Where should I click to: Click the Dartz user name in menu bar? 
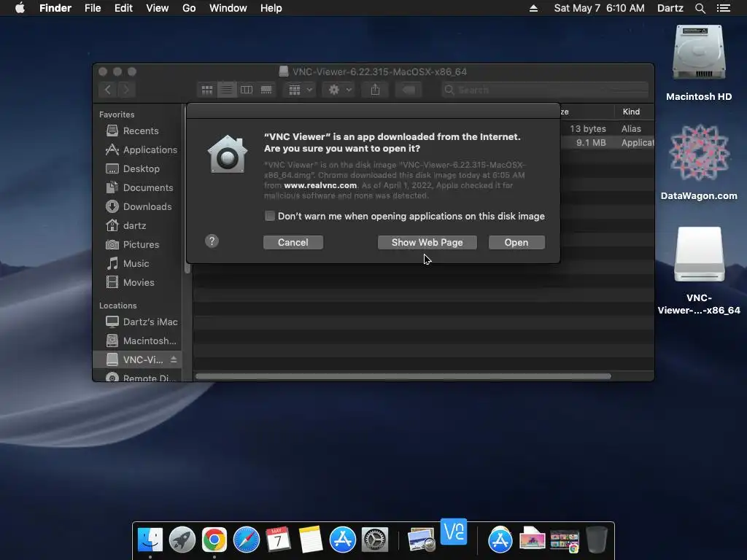pos(670,8)
